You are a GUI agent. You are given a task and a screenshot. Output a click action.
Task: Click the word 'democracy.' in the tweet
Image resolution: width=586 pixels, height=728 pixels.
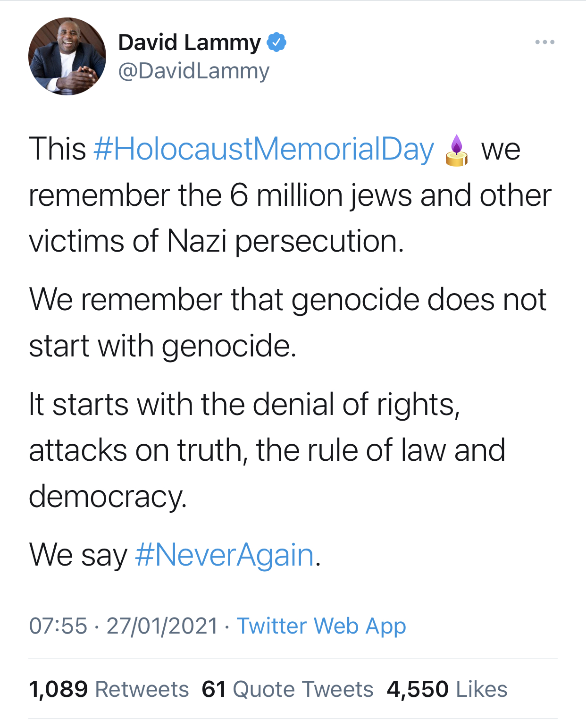108,497
